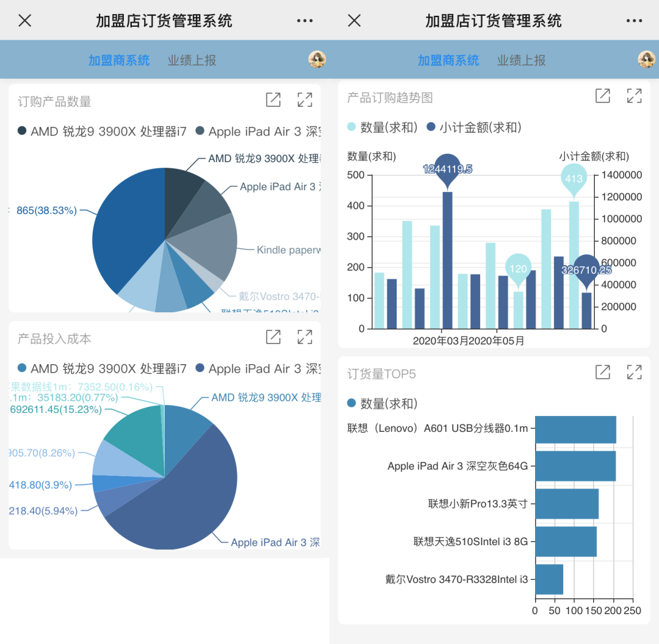Click the 35183.20(0.77%) pie label
This screenshot has width=659, height=644.
point(77,398)
